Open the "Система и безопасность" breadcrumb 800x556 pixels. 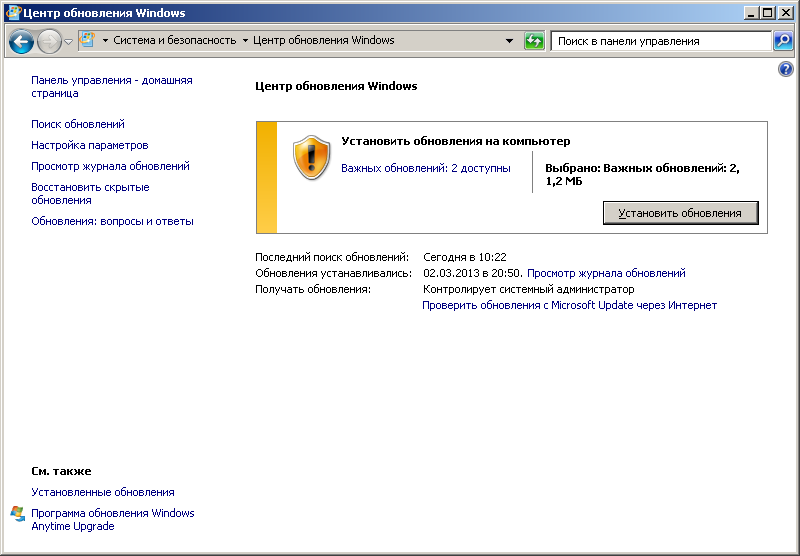174,40
